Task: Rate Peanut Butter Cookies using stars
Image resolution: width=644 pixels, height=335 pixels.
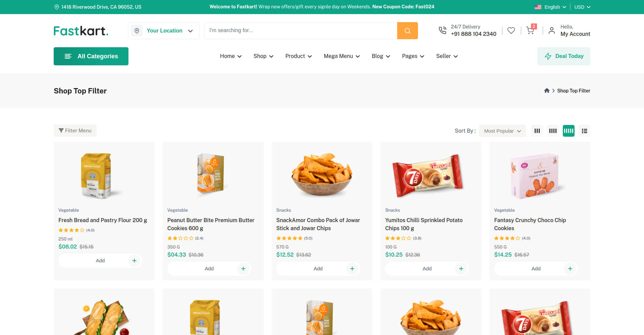Action: (180, 238)
